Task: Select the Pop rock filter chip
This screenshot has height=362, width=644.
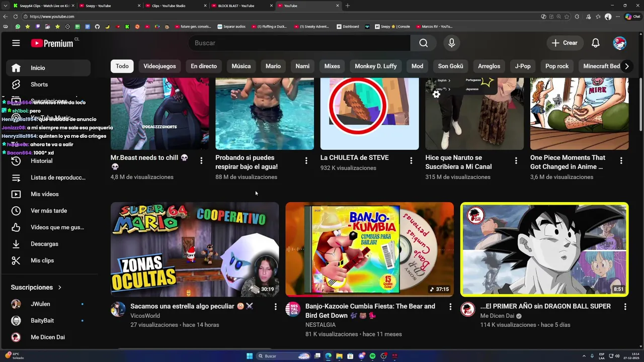Action: click(557, 66)
